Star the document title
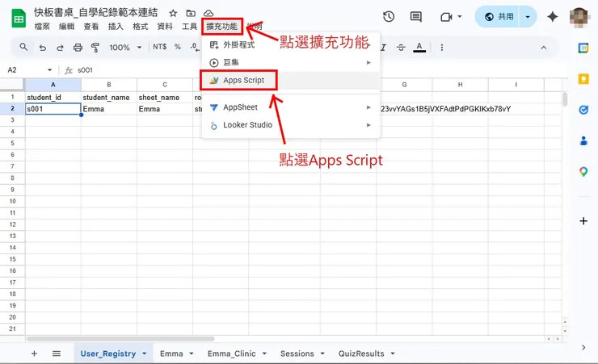Screen dimensions: 598x364 coord(173,14)
